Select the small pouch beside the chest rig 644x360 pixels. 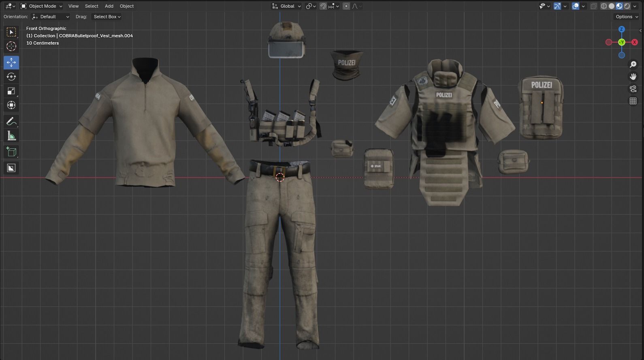pyautogui.click(x=342, y=148)
